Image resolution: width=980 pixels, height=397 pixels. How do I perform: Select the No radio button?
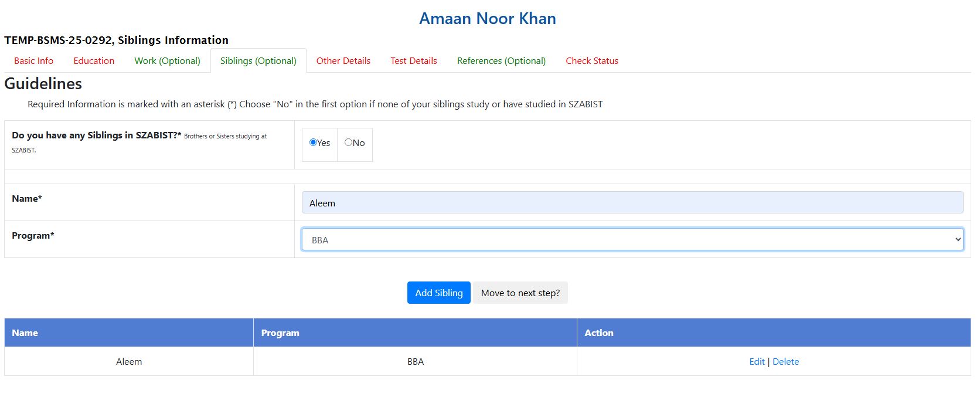click(x=348, y=142)
